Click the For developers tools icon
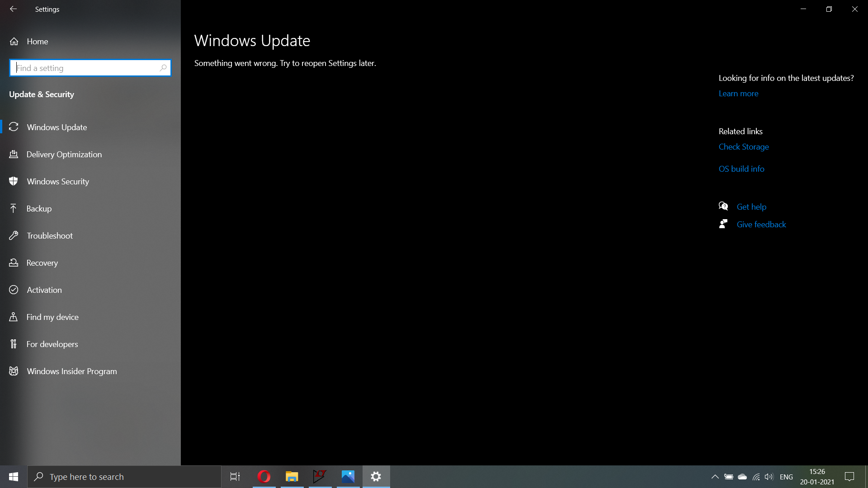The height and width of the screenshot is (488, 868). [x=14, y=344]
